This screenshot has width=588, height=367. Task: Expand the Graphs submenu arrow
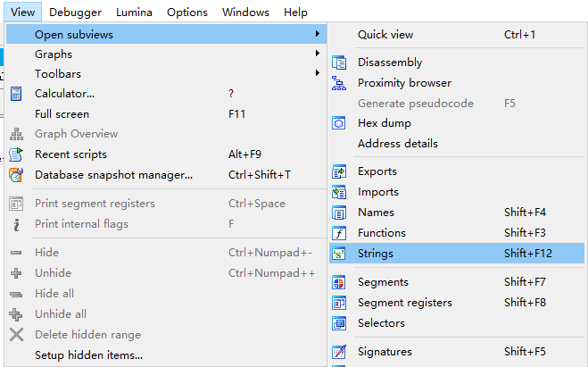point(317,54)
